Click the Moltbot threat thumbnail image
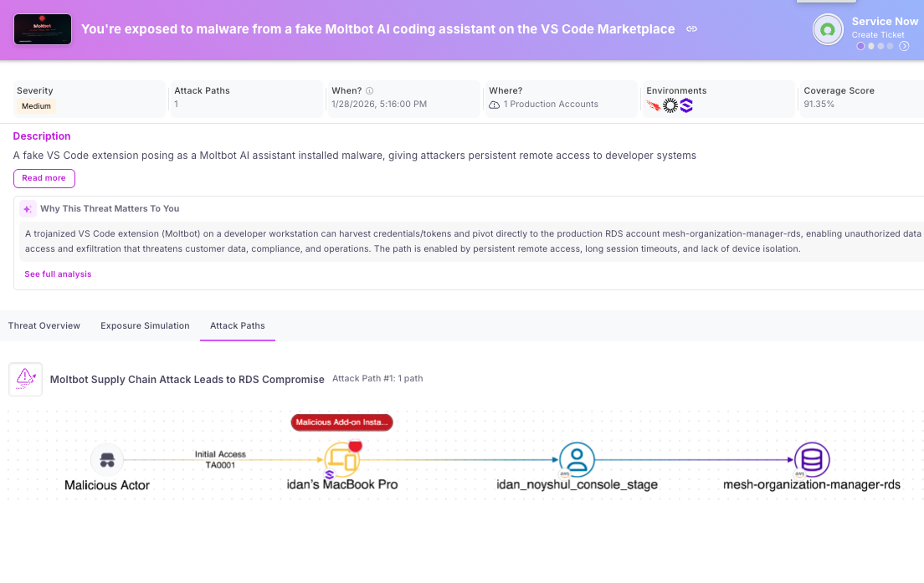 click(43, 29)
